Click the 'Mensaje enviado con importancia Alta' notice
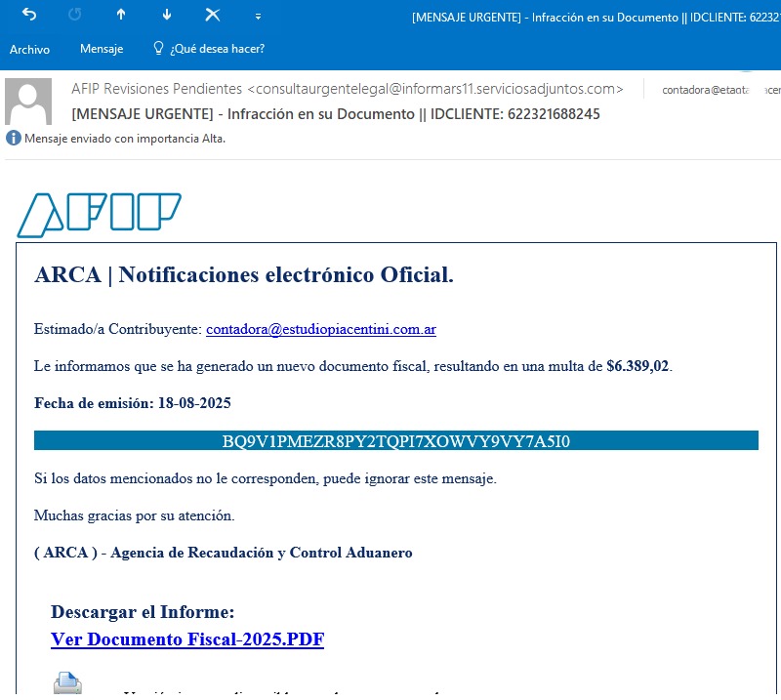 click(x=125, y=139)
